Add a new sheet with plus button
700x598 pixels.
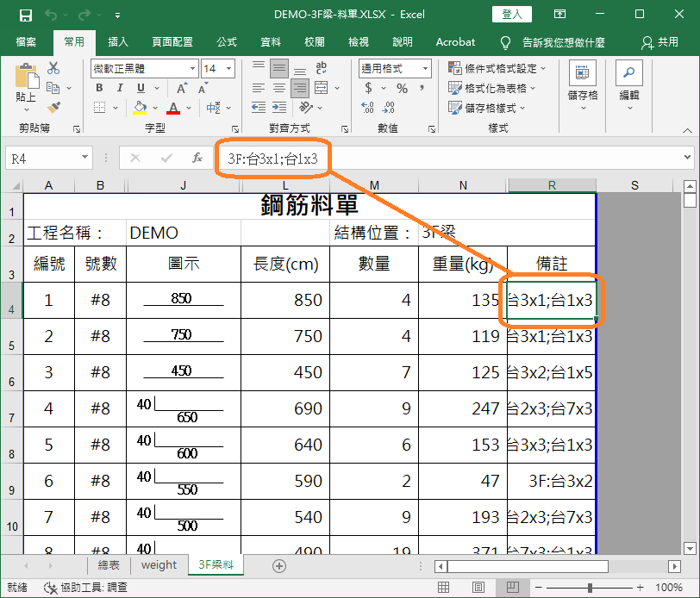pyautogui.click(x=279, y=566)
